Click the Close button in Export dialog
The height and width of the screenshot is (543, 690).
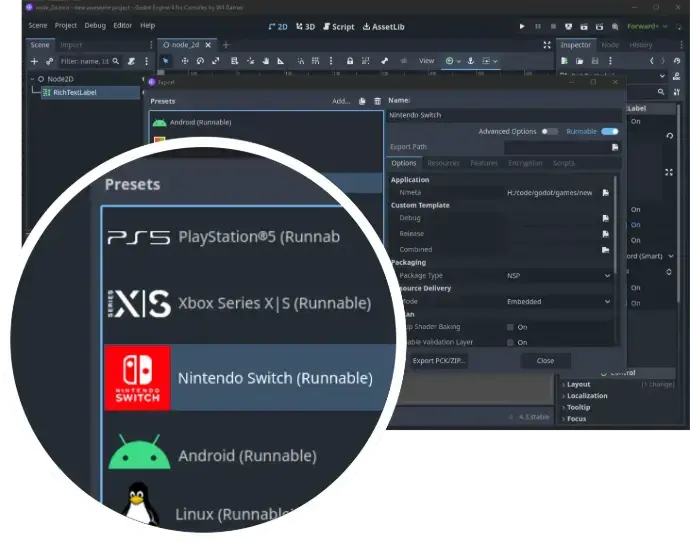click(x=545, y=361)
